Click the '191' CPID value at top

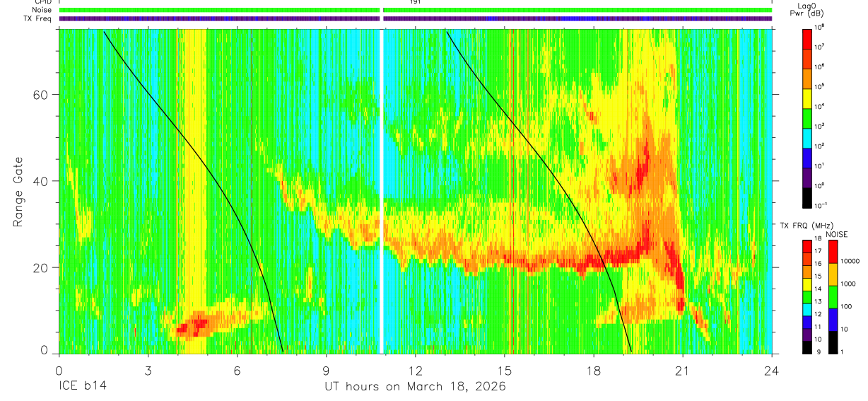point(415,2)
